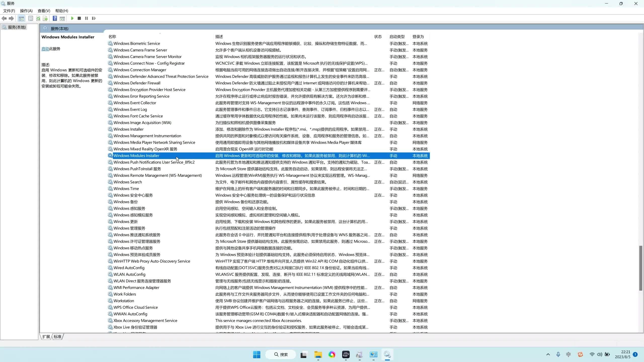Viewport: 644px width, 362px height.
Task: Select Windows Management Instrumentation row
Action: (x=269, y=136)
